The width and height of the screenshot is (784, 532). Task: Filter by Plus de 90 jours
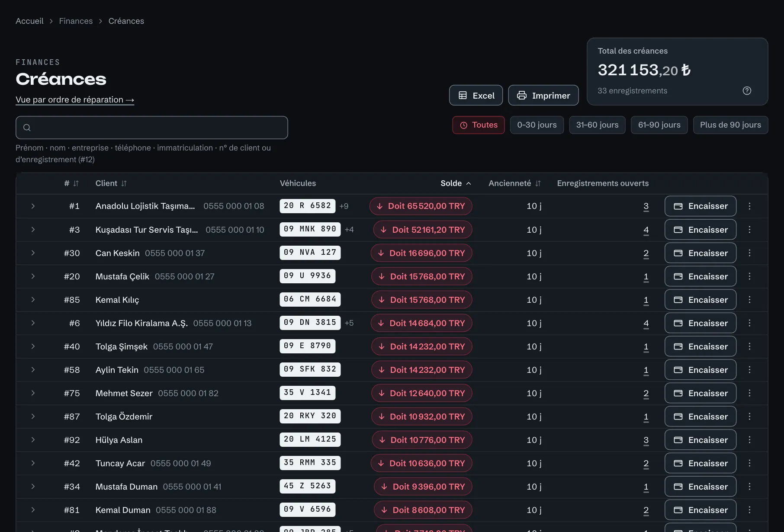coord(730,125)
